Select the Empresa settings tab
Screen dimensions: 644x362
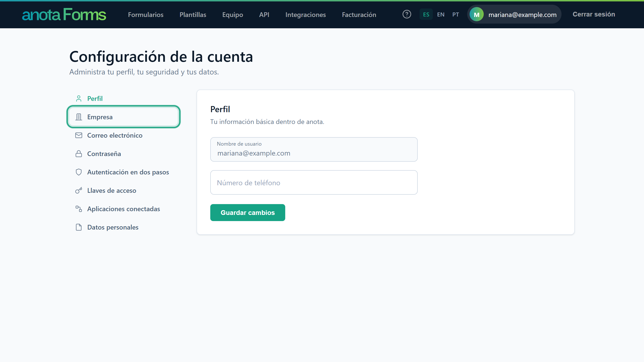(x=124, y=117)
